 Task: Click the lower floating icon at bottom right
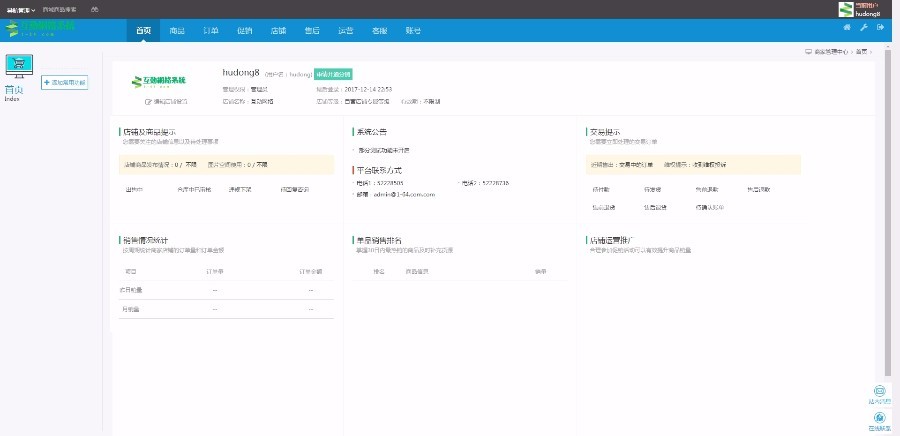click(x=879, y=418)
